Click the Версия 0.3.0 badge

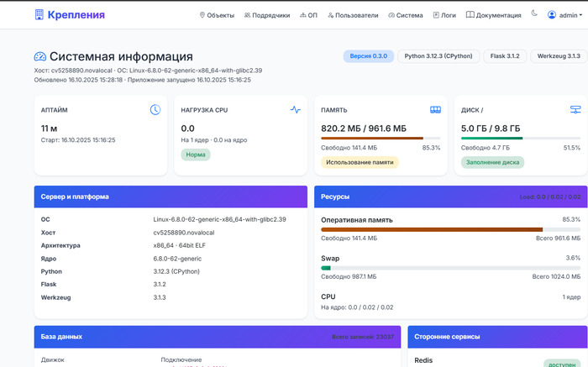(368, 56)
